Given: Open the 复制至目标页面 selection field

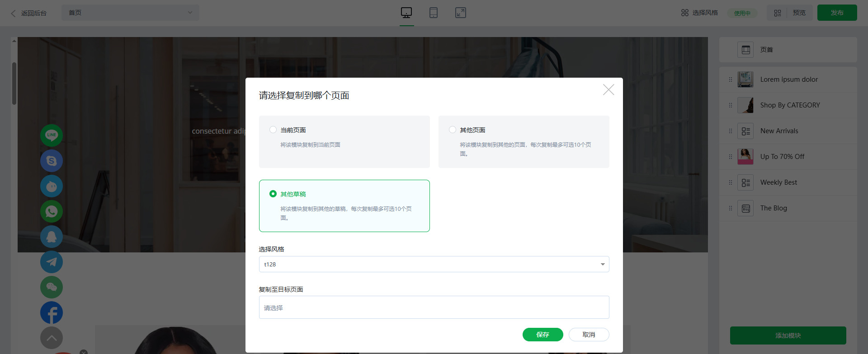Looking at the screenshot, I should [x=434, y=307].
